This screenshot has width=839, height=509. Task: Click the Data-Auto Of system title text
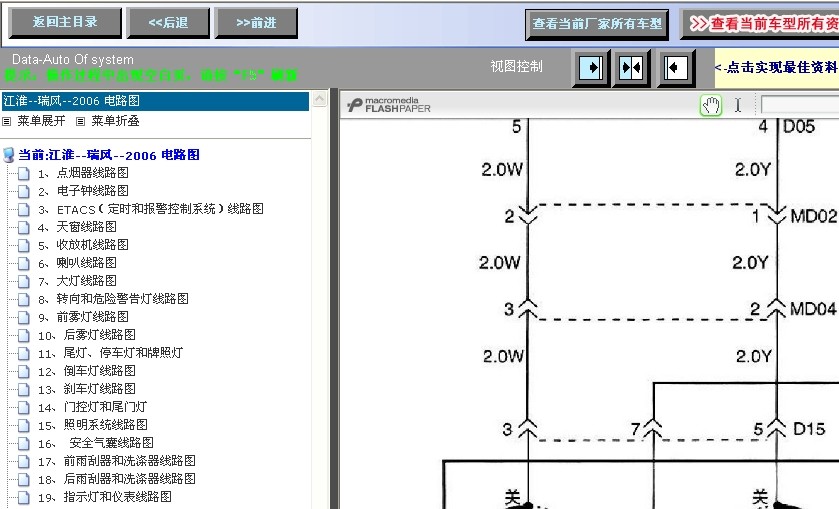(73, 59)
